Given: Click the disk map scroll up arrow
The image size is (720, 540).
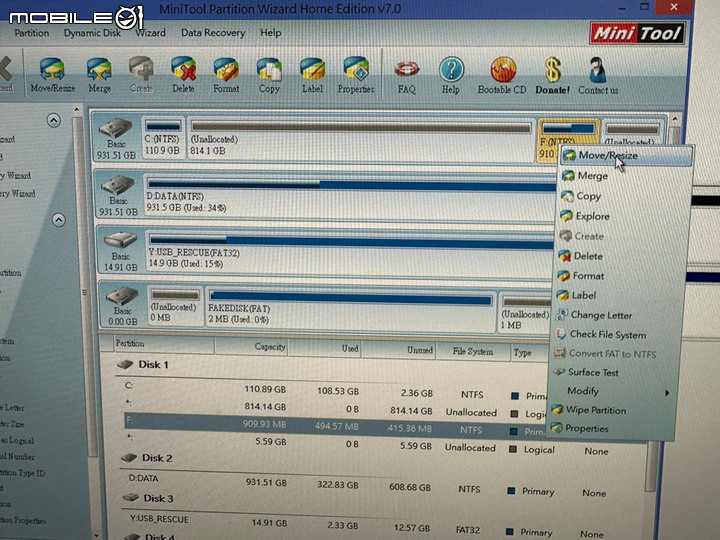Looking at the screenshot, I should click(675, 119).
